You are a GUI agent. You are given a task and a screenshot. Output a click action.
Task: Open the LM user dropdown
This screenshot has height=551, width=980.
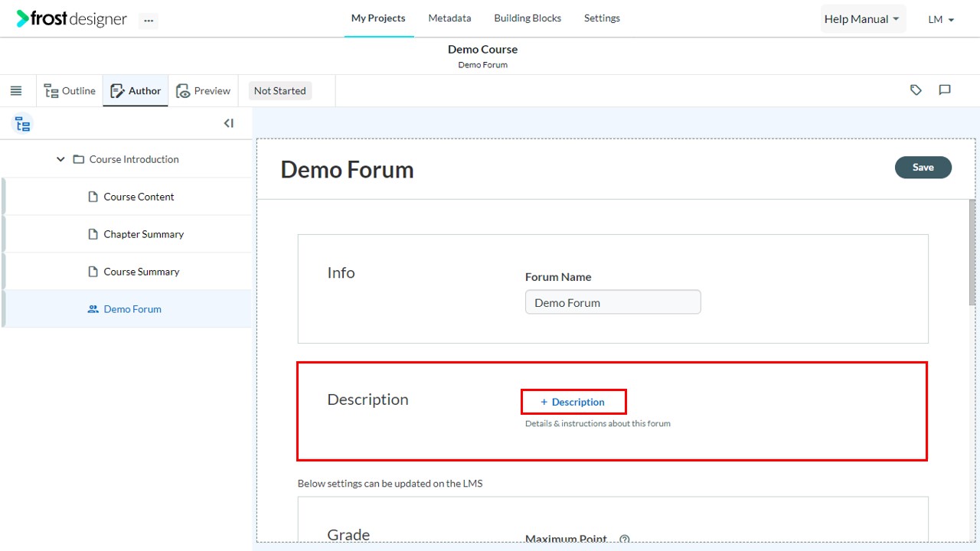click(941, 19)
